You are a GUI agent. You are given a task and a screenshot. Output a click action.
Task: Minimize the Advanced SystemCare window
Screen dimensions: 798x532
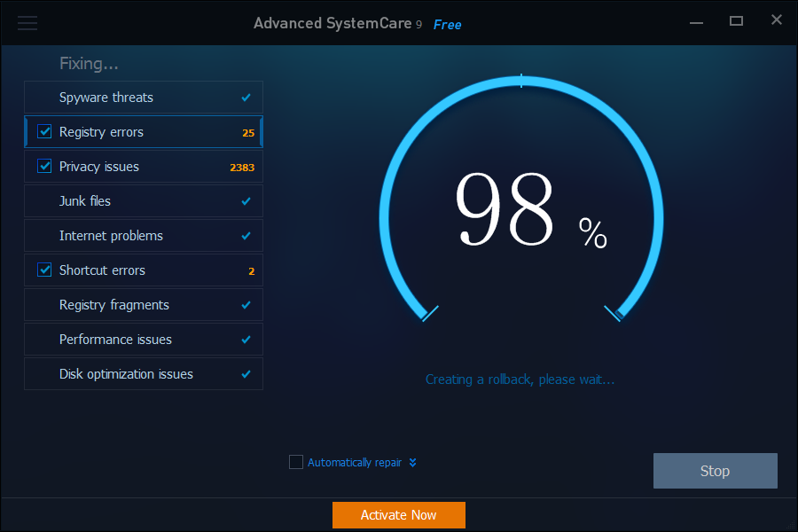(x=696, y=22)
